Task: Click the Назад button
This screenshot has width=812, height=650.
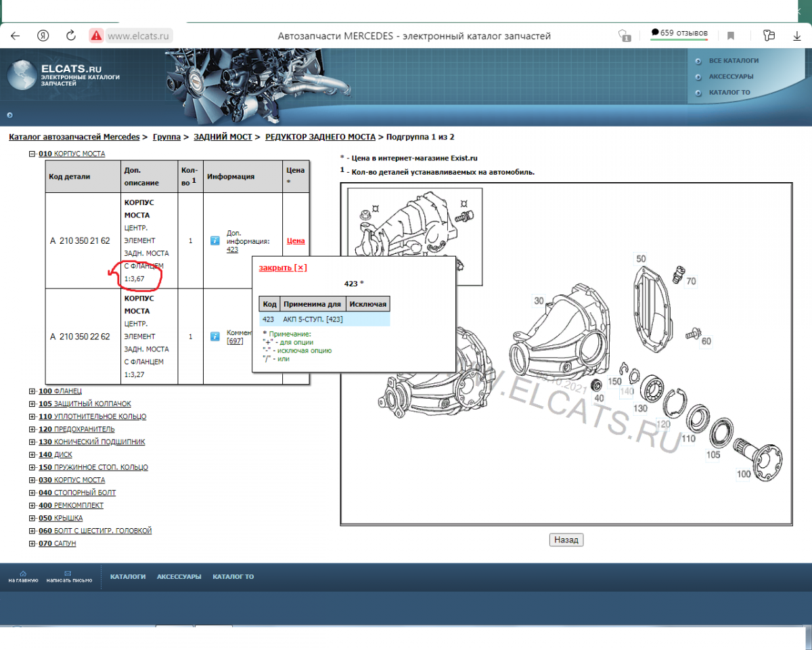Action: (566, 540)
